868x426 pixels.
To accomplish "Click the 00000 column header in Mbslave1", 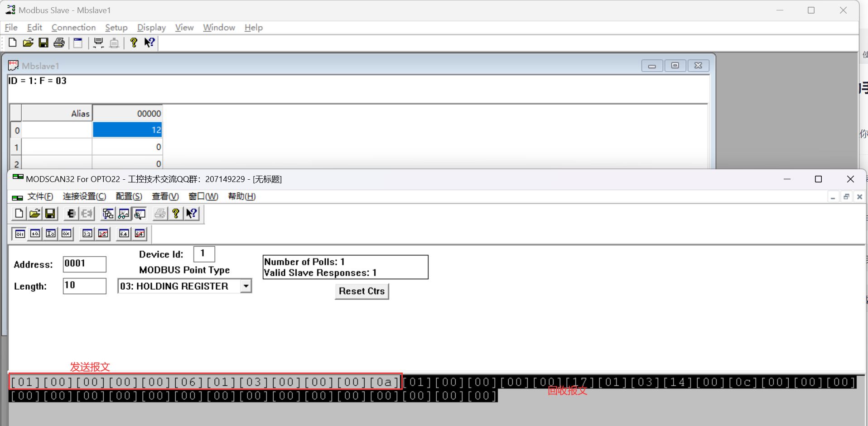I will pyautogui.click(x=127, y=113).
